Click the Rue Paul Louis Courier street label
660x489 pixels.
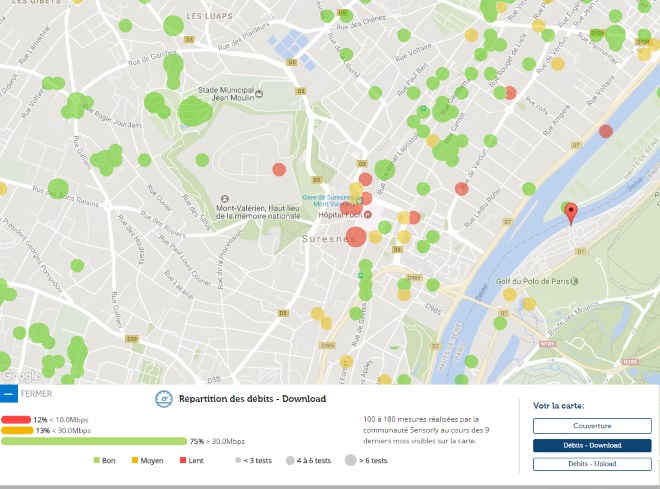[x=184, y=260]
